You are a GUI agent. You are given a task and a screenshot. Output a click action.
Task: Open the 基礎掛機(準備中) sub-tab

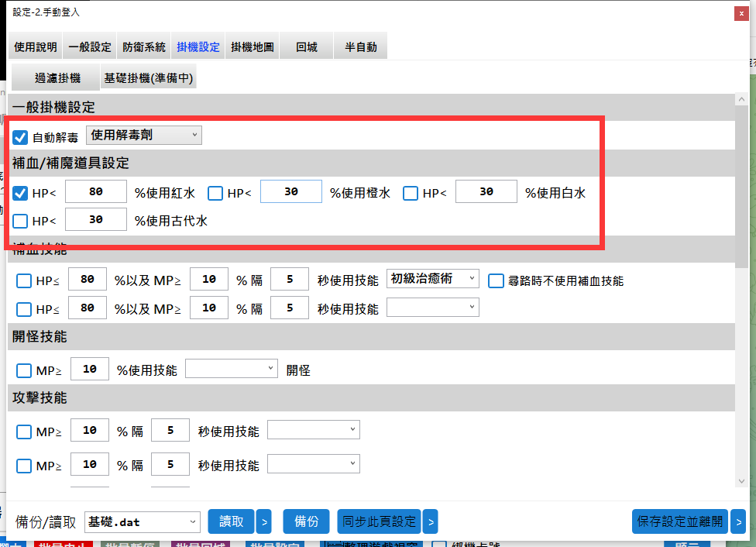click(149, 78)
